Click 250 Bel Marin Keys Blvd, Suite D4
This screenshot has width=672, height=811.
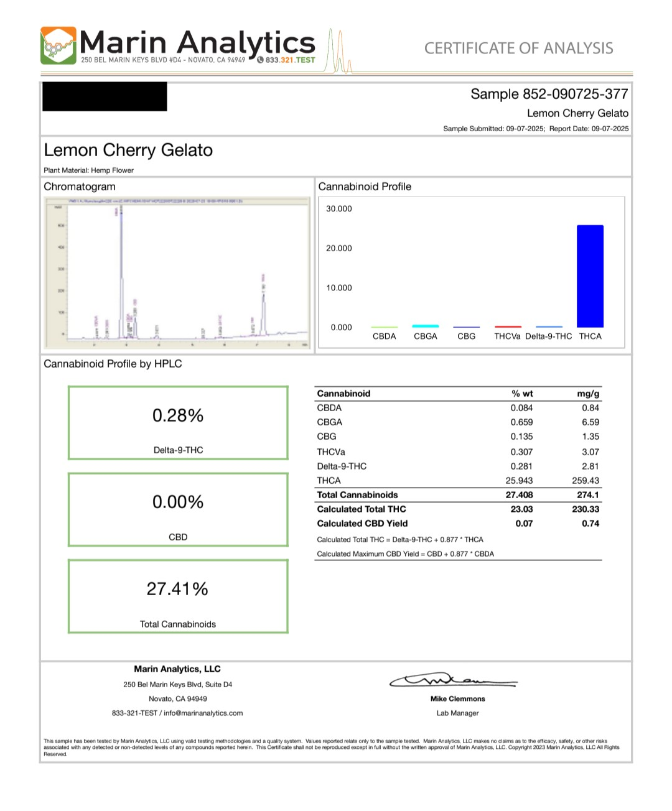point(178,685)
